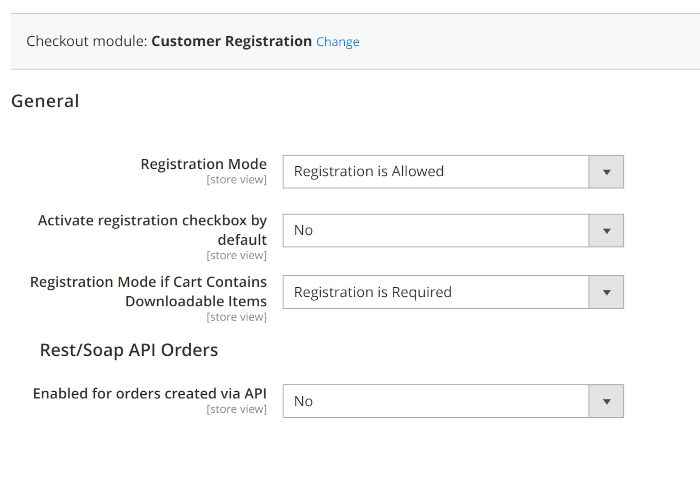Open the Registration Mode select box
Screen dimensions: 700x500
(x=436, y=171)
